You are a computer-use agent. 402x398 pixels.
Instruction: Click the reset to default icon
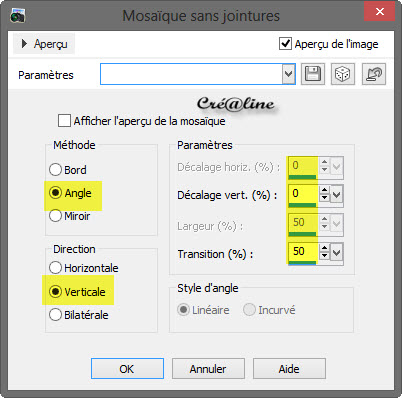[x=374, y=74]
